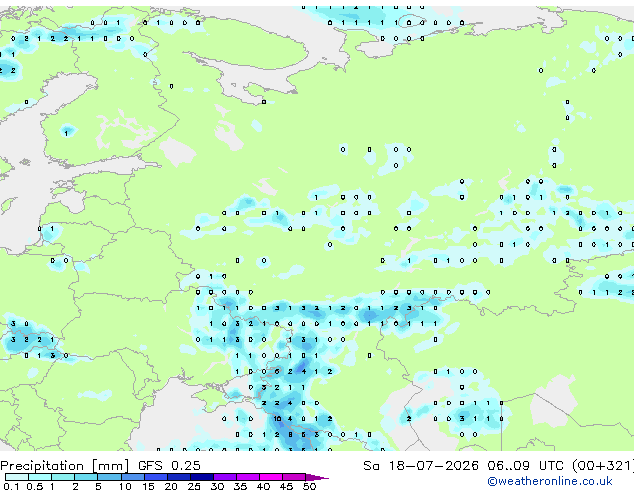Click the 40–45 mm magenta legend swatch
The height and width of the screenshot is (490, 634).
coord(271,477)
